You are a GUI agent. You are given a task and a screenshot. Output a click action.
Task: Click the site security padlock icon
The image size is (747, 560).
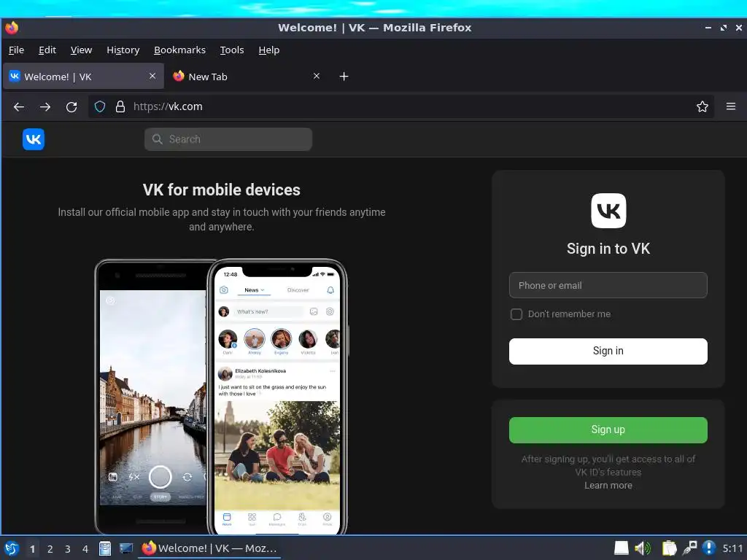point(120,106)
